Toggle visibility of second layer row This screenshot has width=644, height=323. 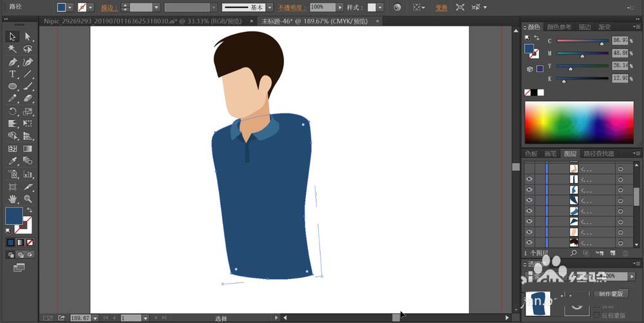click(x=529, y=179)
